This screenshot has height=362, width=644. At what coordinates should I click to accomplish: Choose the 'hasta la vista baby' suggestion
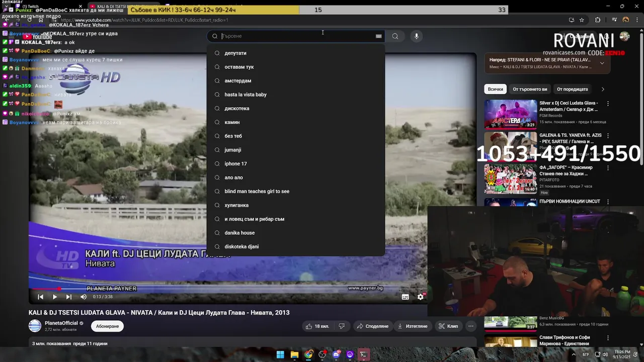(x=296, y=95)
